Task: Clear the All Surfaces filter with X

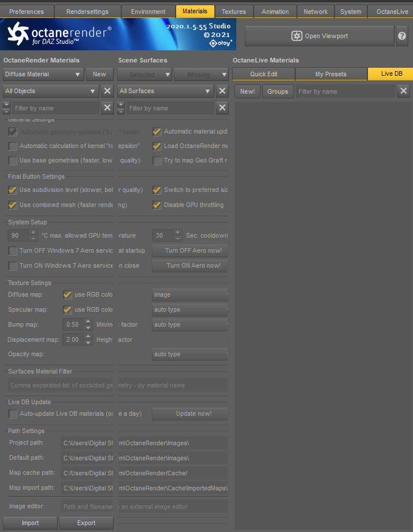Action: click(222, 91)
